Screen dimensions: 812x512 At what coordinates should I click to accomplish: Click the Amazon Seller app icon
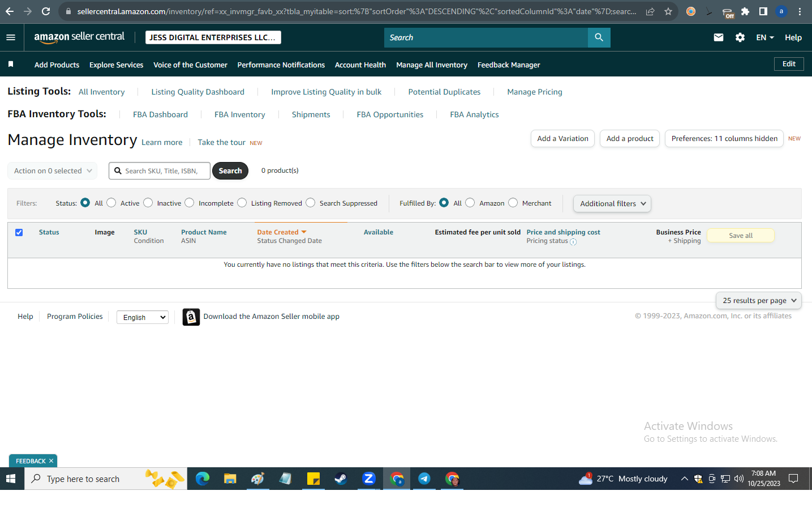coord(191,317)
